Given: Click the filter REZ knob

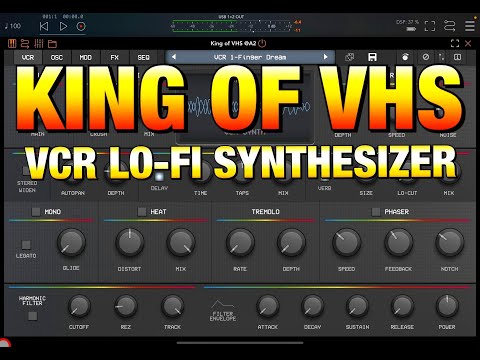Looking at the screenshot, I should pyautogui.click(x=126, y=306).
